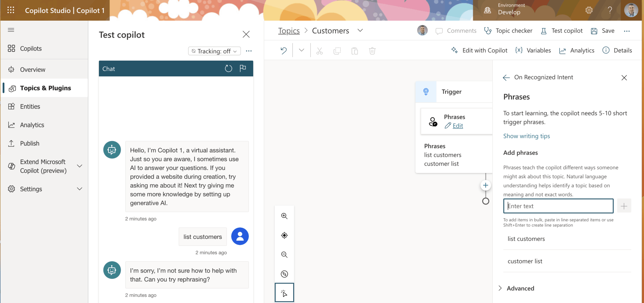Viewport: 644px width, 303px height.
Task: Cut the selected node
Action: click(x=320, y=51)
